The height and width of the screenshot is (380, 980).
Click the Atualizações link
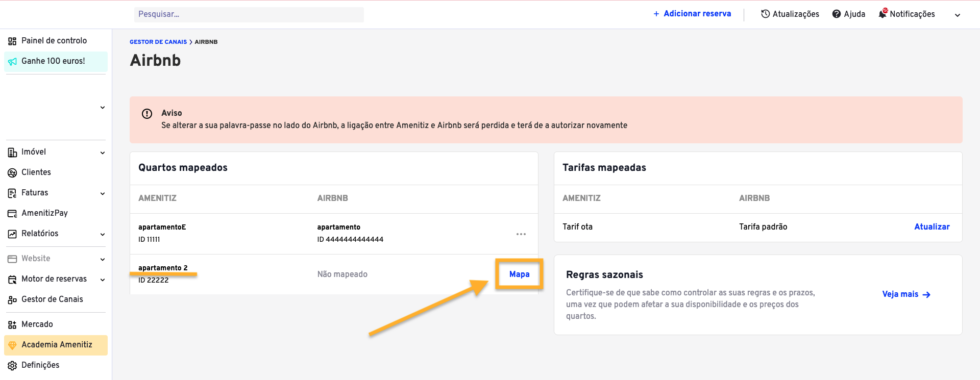[796, 14]
